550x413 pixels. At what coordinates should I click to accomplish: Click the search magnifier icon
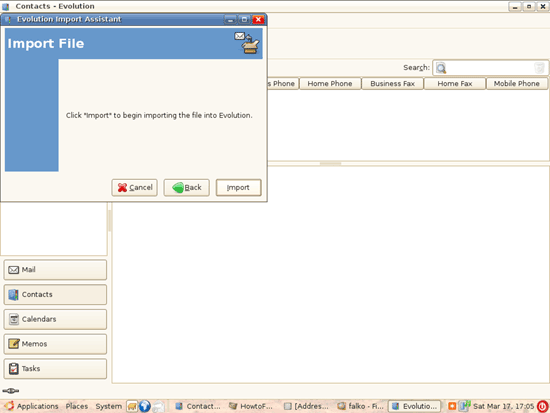point(441,68)
